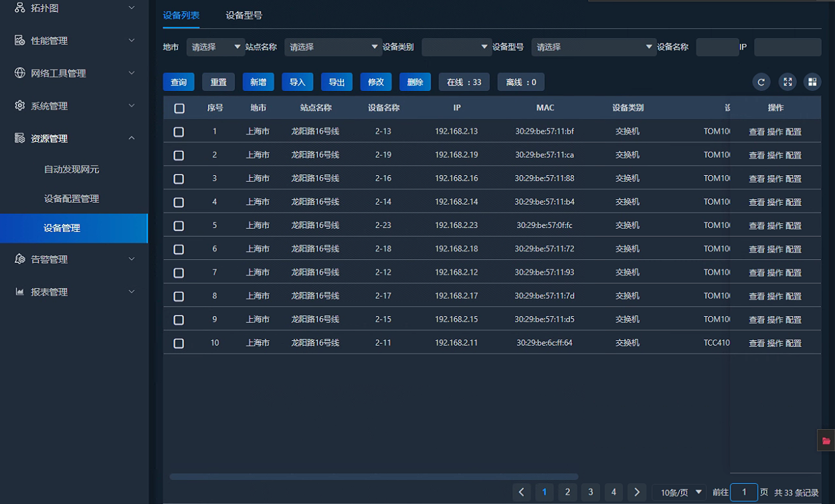Open column layout grid icon
835x504 pixels.
(x=812, y=82)
